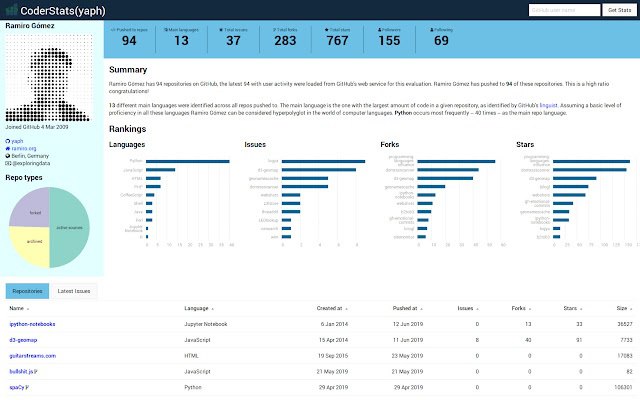Click the CoderStats(yaph) header title

63,11
